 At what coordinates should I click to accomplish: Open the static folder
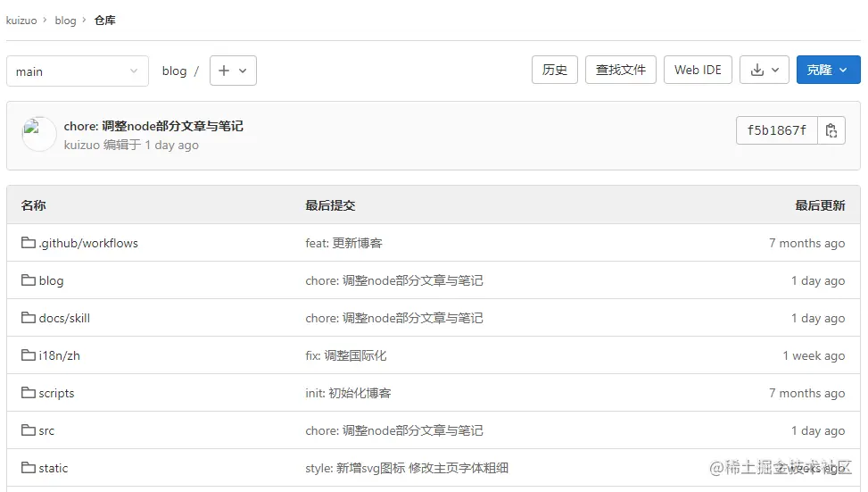click(54, 468)
